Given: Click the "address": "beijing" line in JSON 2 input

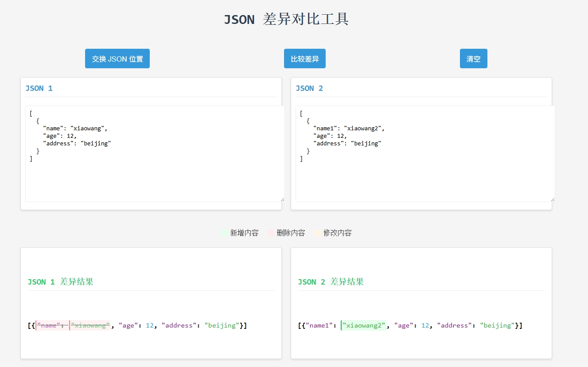Looking at the screenshot, I should tap(347, 143).
